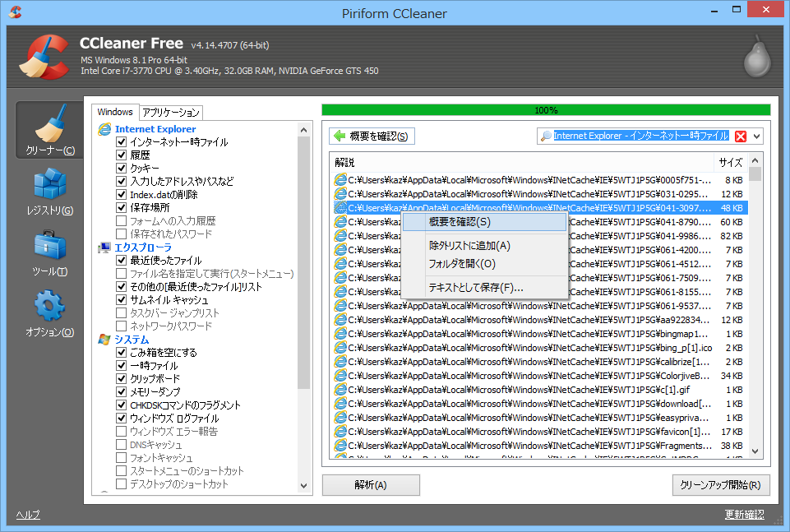This screenshot has width=790, height=532.
Task: Click the search filter text field
Action: pyautogui.click(x=641, y=136)
